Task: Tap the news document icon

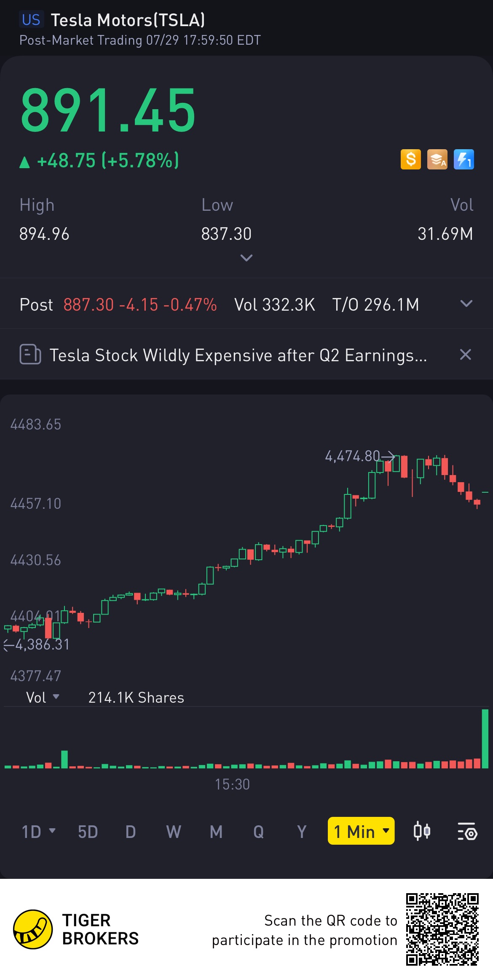Action: pos(30,354)
